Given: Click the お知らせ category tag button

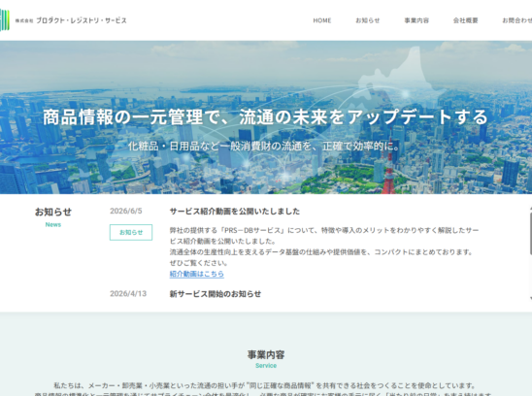Looking at the screenshot, I should coord(131,232).
